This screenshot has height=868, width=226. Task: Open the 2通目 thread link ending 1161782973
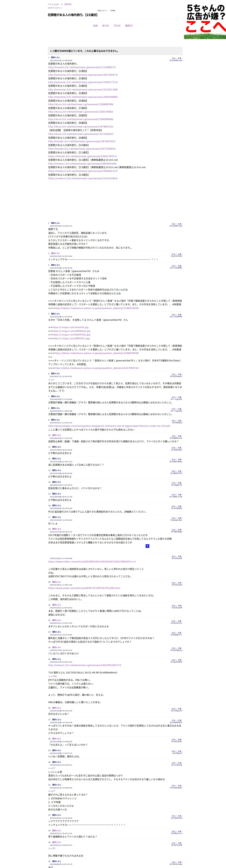[83, 75]
